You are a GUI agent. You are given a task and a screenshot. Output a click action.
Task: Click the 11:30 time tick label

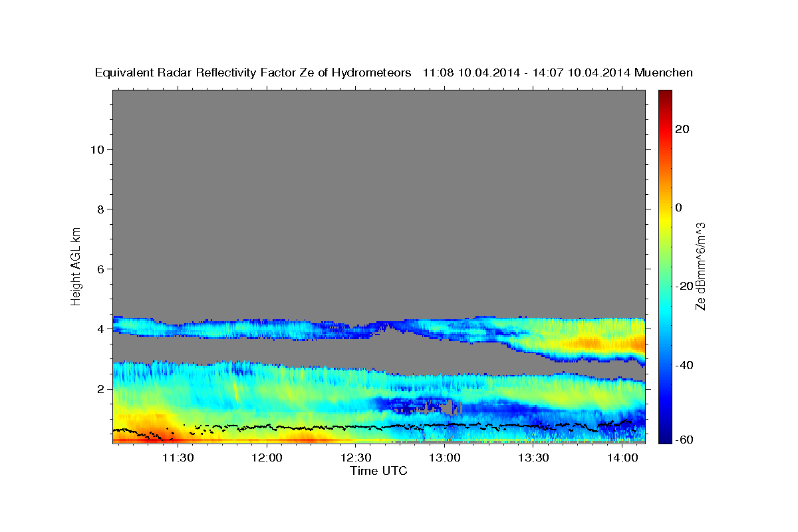(x=178, y=458)
